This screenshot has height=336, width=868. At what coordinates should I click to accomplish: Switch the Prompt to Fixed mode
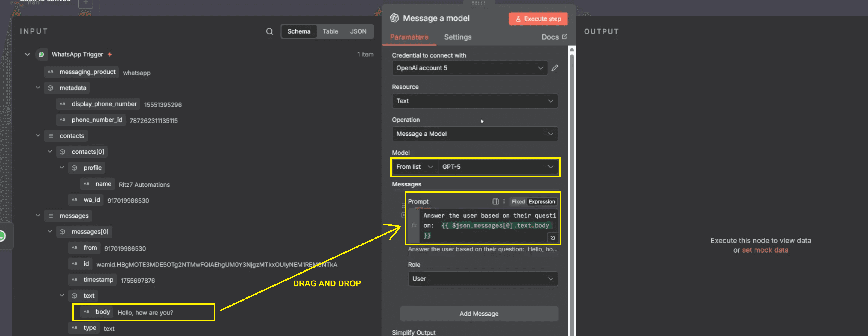tap(518, 201)
